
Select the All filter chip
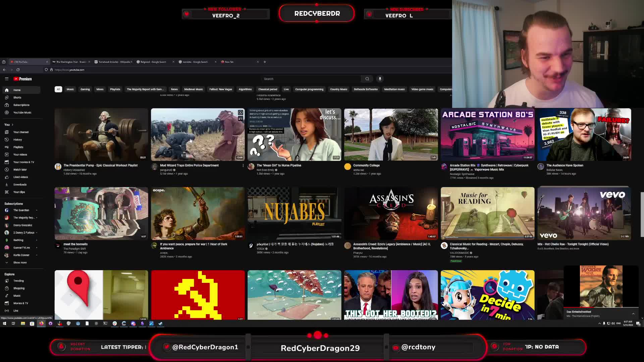tap(58, 89)
